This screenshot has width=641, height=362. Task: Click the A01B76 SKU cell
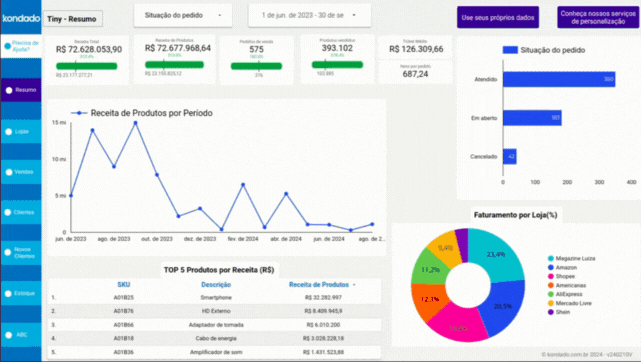pyautogui.click(x=123, y=311)
